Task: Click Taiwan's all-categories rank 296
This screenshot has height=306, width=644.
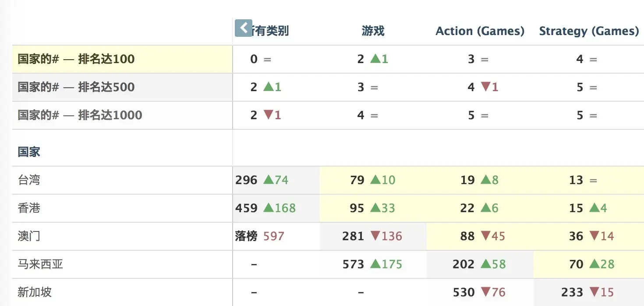Action: tap(246, 180)
